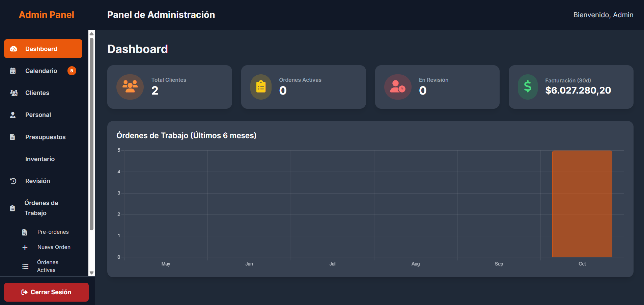This screenshot has width=644, height=305.
Task: Open the Presupuestos document icon
Action: click(x=13, y=137)
